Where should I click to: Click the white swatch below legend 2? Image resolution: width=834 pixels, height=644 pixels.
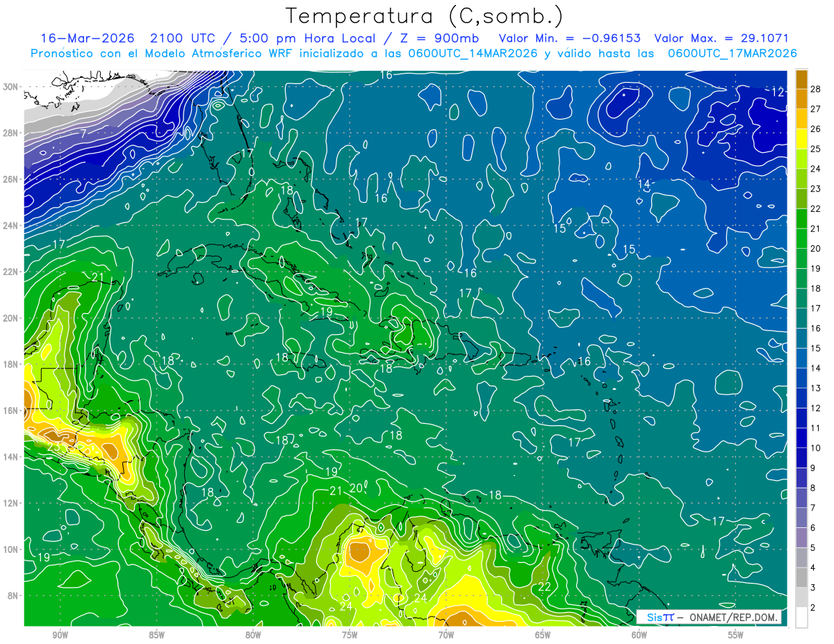[x=801, y=618]
